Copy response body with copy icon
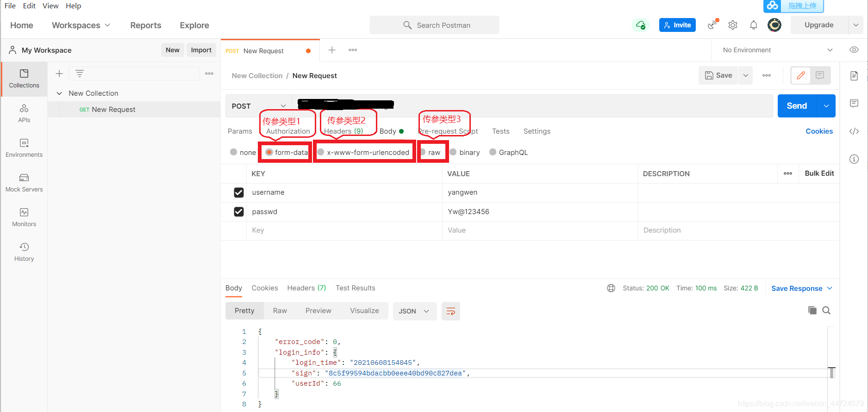The image size is (868, 412). pos(812,310)
